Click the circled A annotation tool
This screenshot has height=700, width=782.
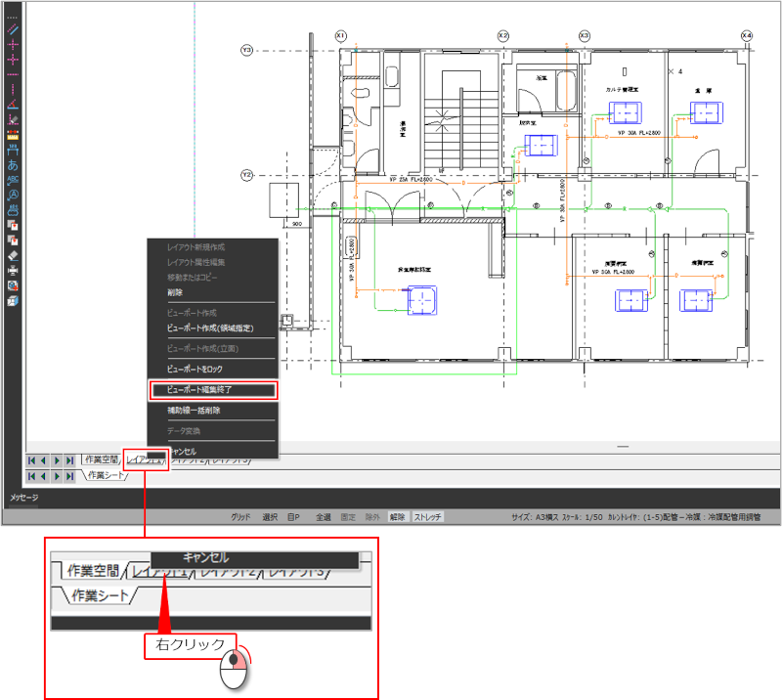coord(13,194)
